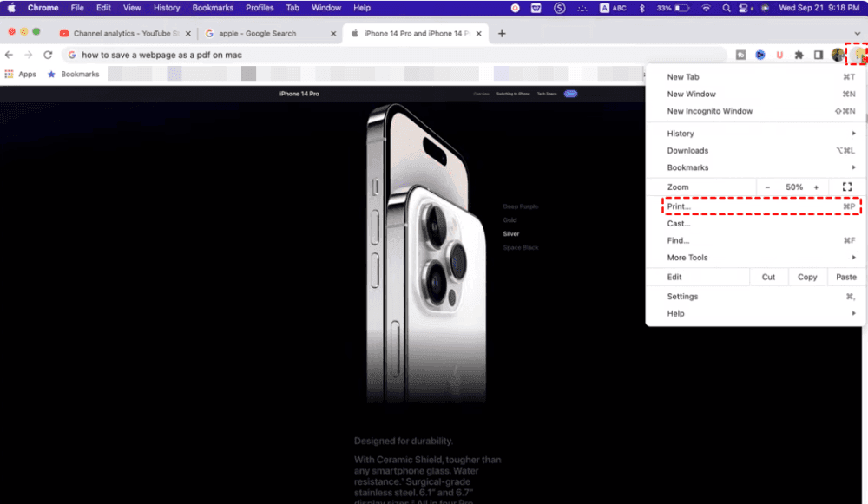The width and height of the screenshot is (868, 504).
Task: Click the Siri menu bar icon
Action: [x=765, y=8]
